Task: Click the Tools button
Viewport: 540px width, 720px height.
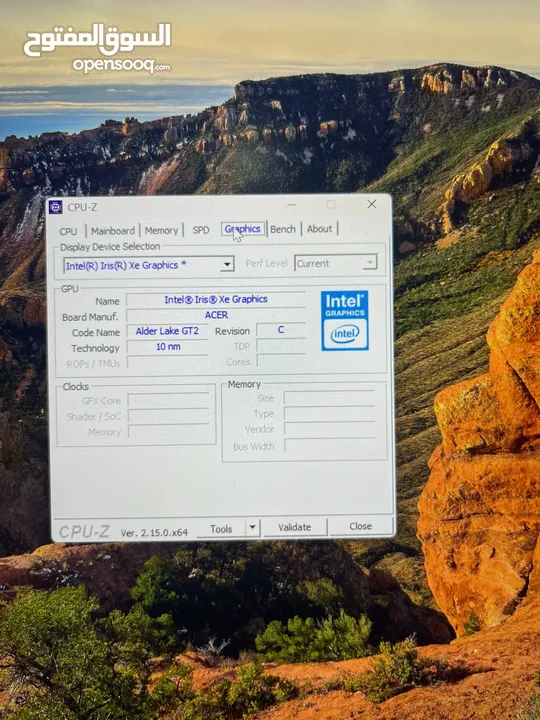Action: coord(221,529)
